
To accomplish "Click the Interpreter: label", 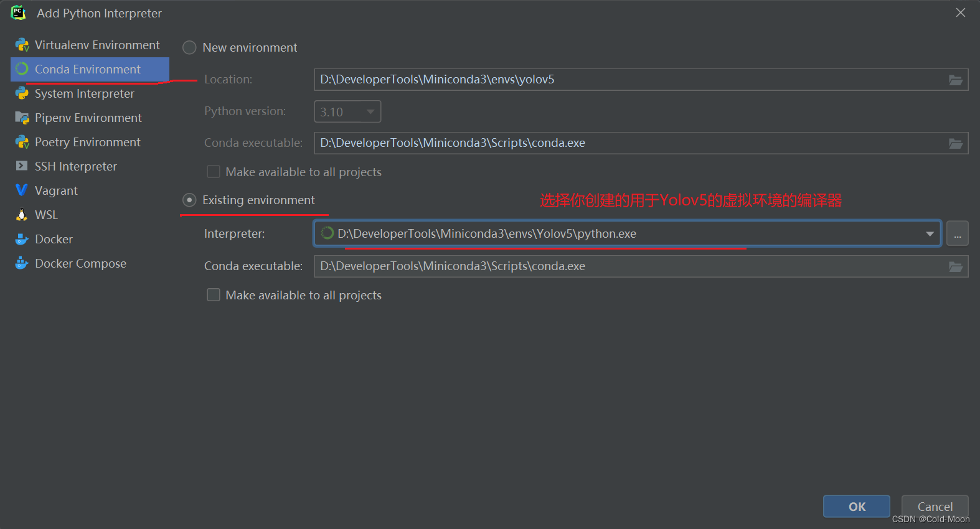I will (234, 233).
